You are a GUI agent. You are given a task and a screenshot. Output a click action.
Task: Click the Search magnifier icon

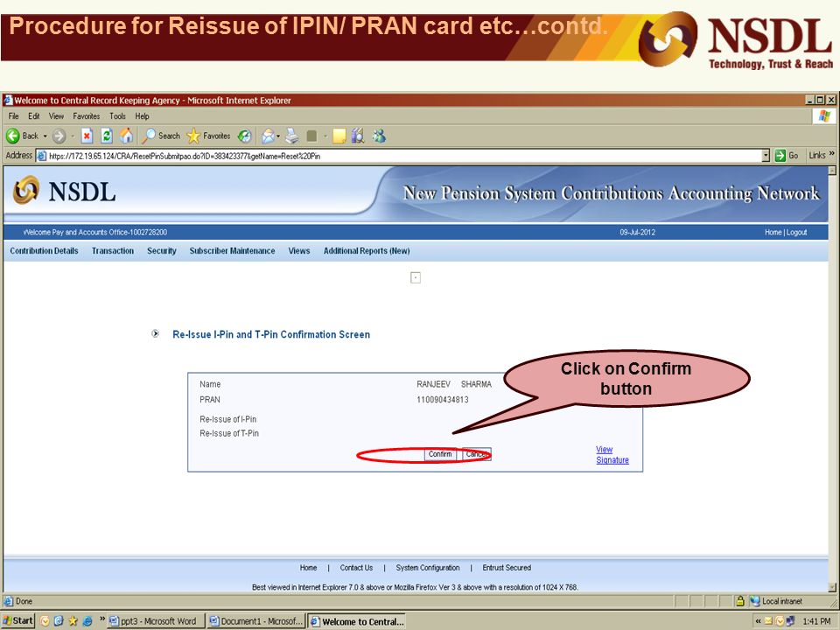[148, 136]
